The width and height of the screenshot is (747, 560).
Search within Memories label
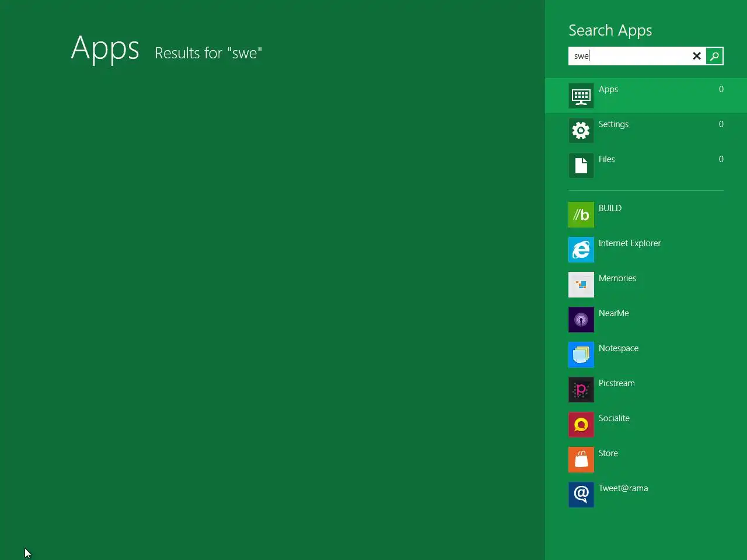pyautogui.click(x=617, y=278)
